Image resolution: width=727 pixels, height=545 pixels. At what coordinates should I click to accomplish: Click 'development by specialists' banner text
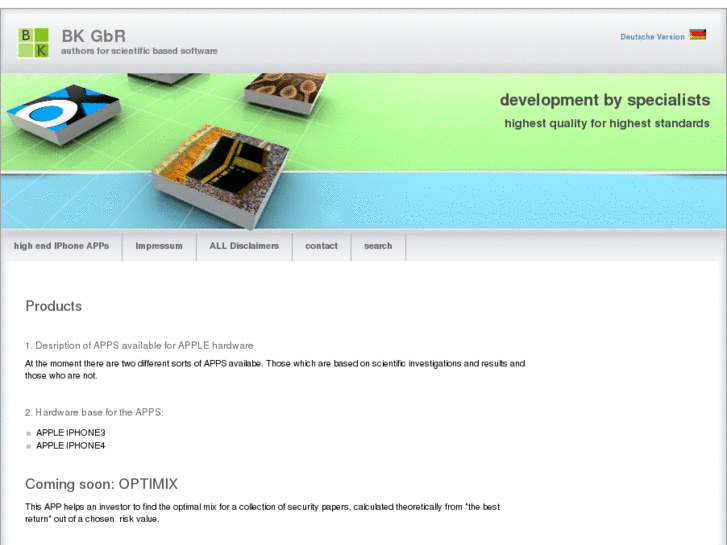click(605, 100)
